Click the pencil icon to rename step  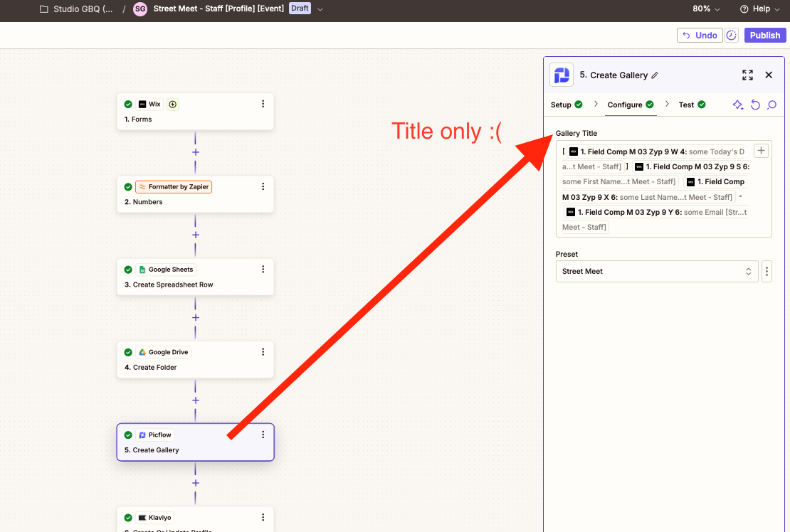click(x=655, y=75)
